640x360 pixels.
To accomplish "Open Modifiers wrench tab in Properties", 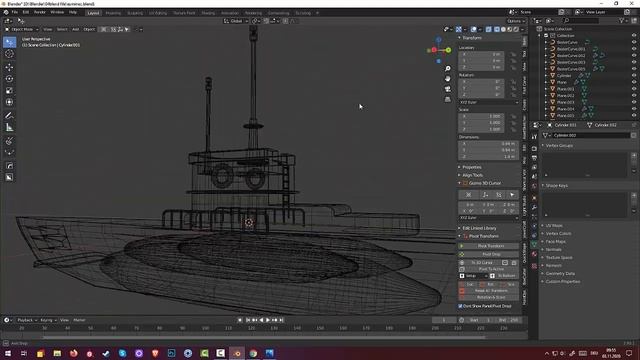I will [x=534, y=208].
